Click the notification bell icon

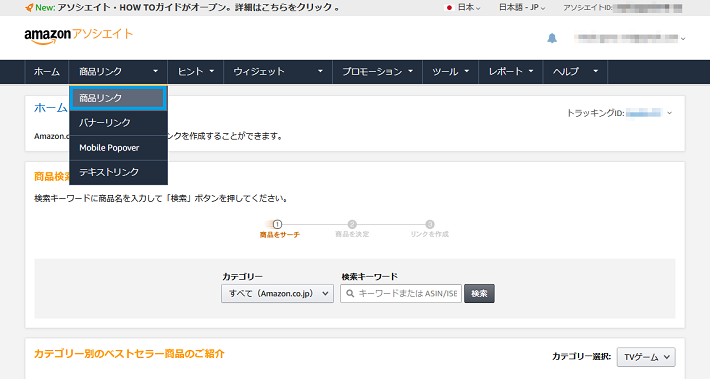pos(552,38)
